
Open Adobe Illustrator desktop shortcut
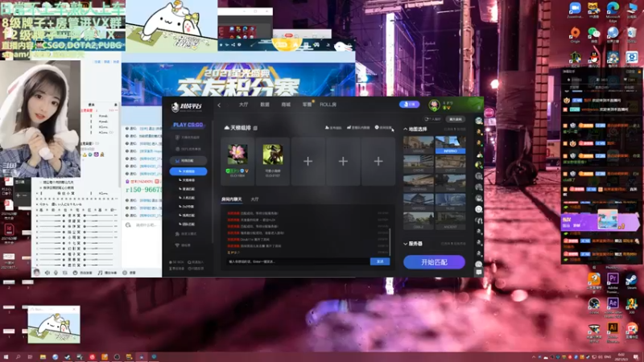[x=613, y=331]
